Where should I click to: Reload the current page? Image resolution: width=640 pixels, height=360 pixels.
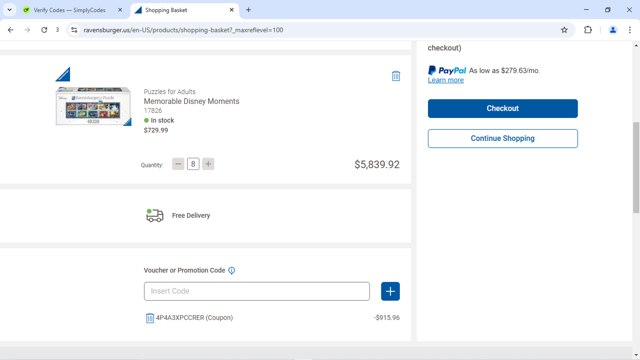(x=44, y=30)
